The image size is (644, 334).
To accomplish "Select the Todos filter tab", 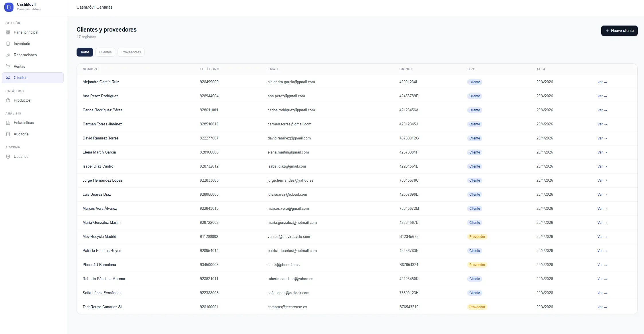I will (x=85, y=52).
